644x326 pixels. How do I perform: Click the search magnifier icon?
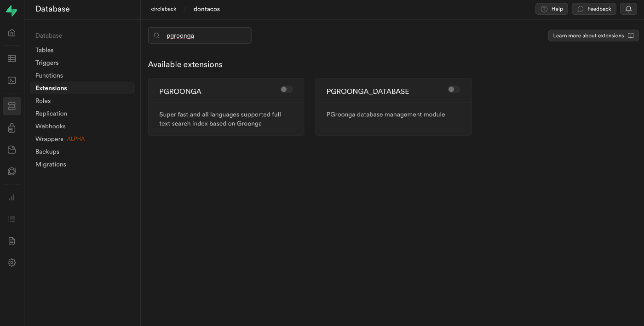(157, 35)
